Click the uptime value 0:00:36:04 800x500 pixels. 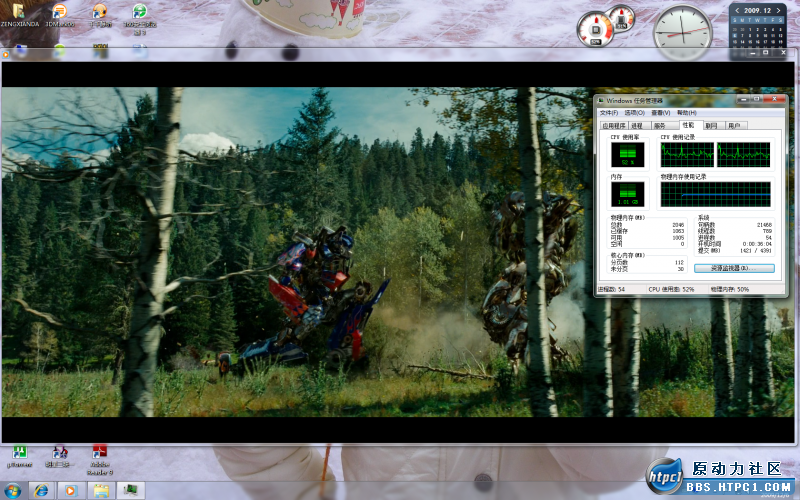point(757,244)
